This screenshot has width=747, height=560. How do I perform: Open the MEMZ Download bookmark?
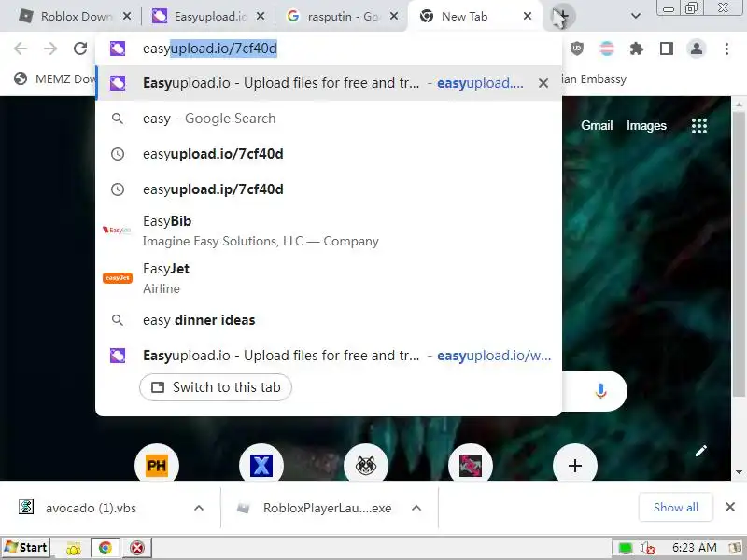click(x=54, y=79)
